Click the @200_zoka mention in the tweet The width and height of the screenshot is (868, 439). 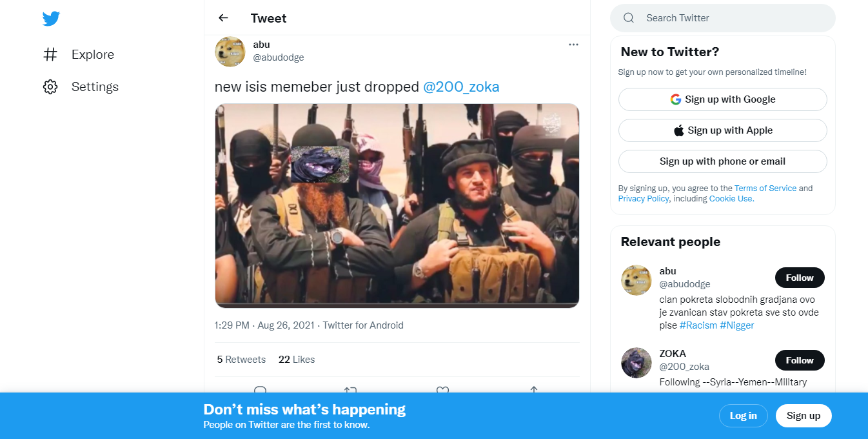coord(461,87)
